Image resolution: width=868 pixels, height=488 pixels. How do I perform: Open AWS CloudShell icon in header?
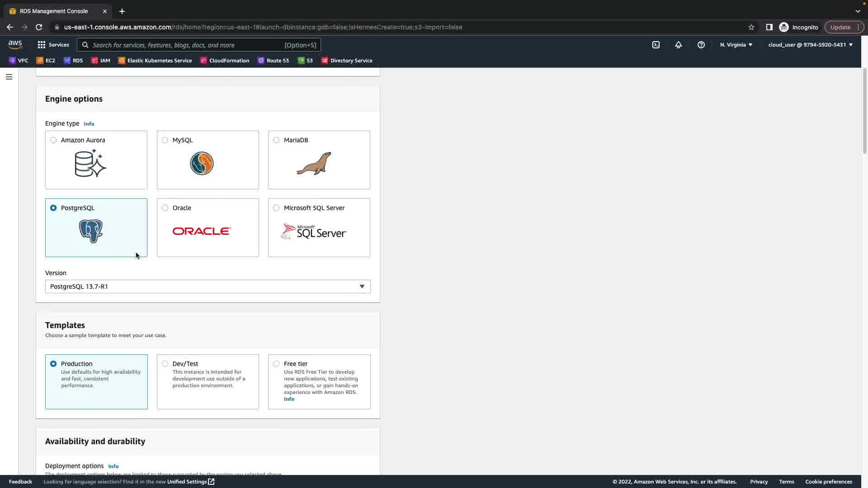(x=656, y=45)
